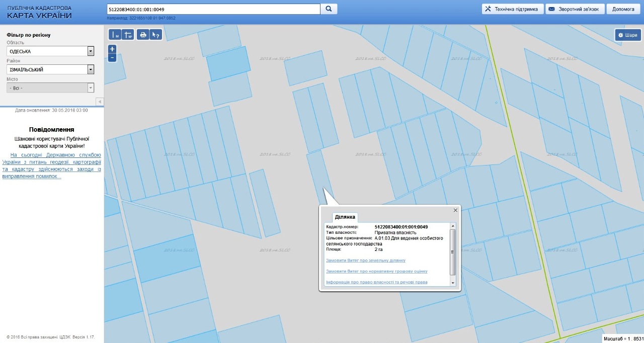Click the magnifier search button

tap(329, 9)
